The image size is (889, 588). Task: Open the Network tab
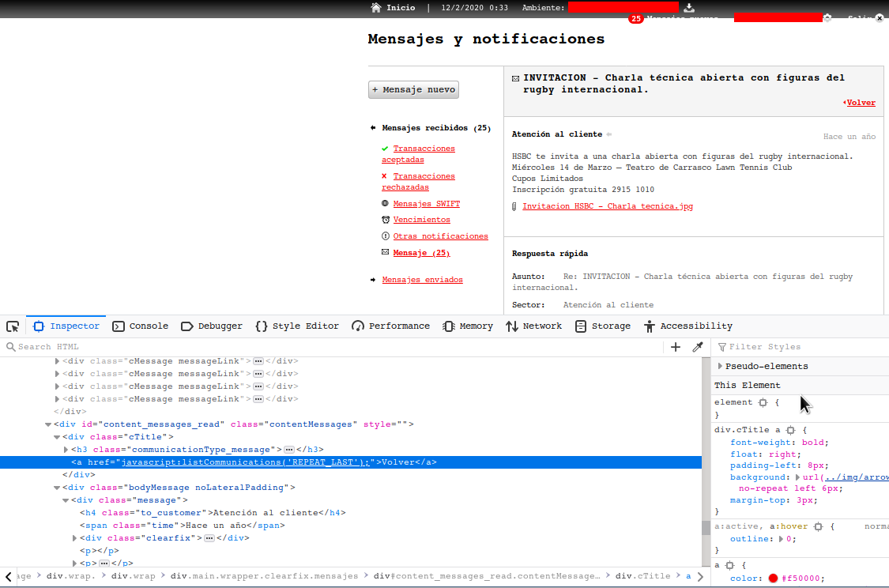point(534,326)
